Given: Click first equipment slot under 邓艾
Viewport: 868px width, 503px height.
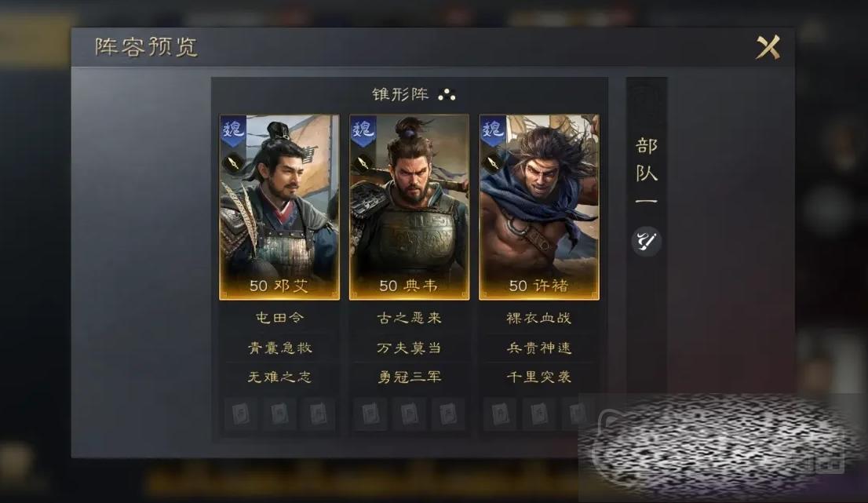Looking at the screenshot, I should pos(241,414).
